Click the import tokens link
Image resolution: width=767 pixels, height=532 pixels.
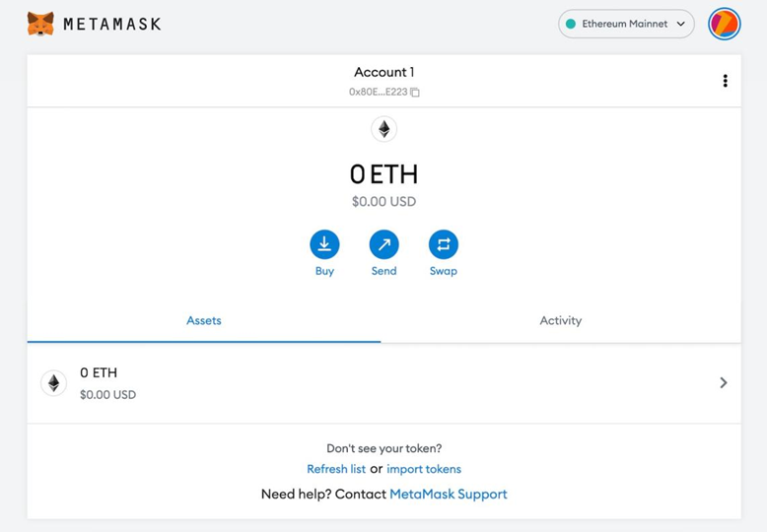[x=424, y=469]
